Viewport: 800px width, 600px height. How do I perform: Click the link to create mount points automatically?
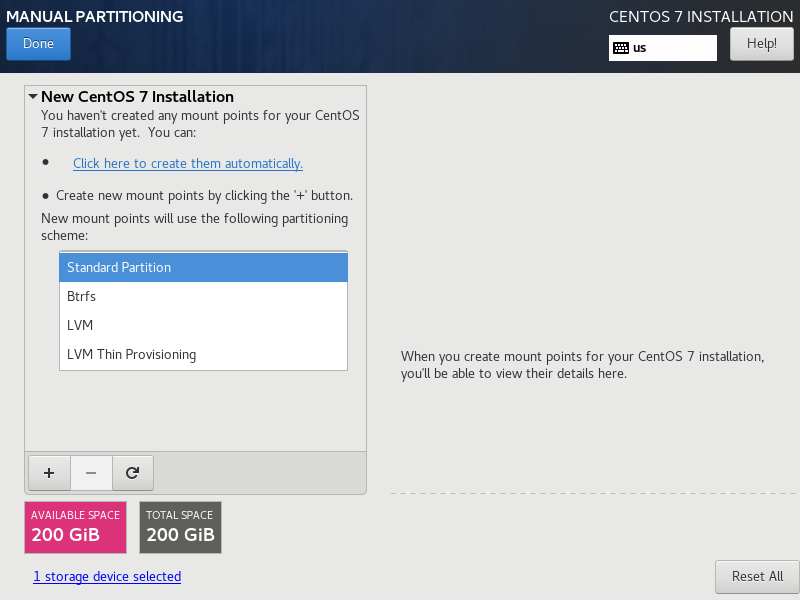tap(188, 164)
